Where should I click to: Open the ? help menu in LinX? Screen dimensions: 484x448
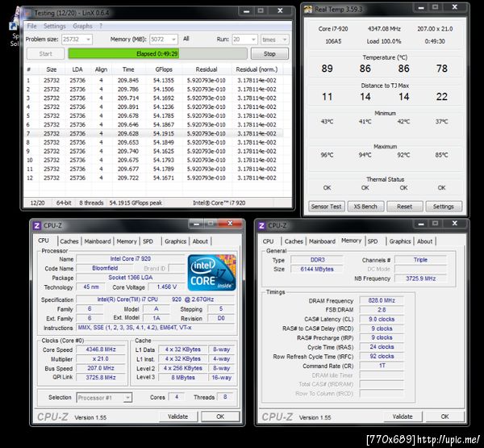pyautogui.click(x=101, y=26)
